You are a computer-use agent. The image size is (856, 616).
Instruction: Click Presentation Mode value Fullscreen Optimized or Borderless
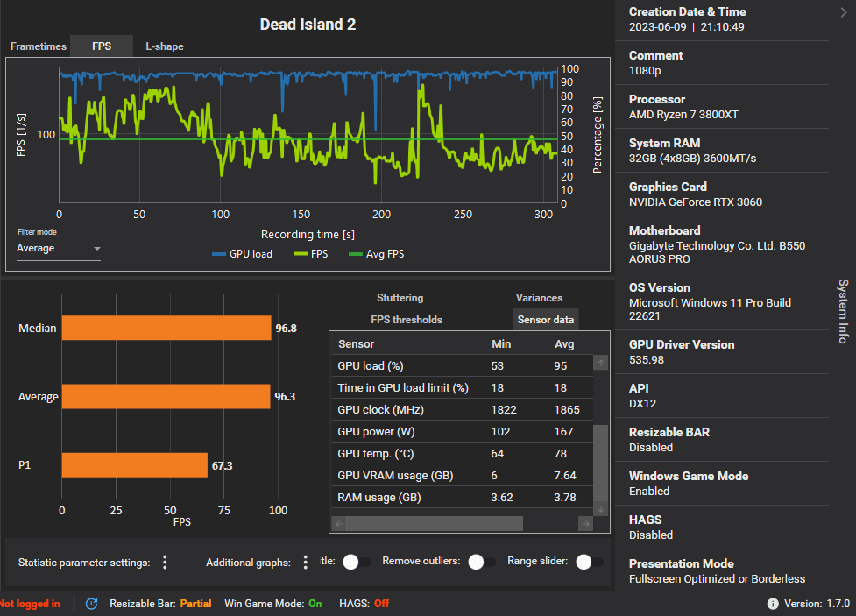(x=717, y=579)
